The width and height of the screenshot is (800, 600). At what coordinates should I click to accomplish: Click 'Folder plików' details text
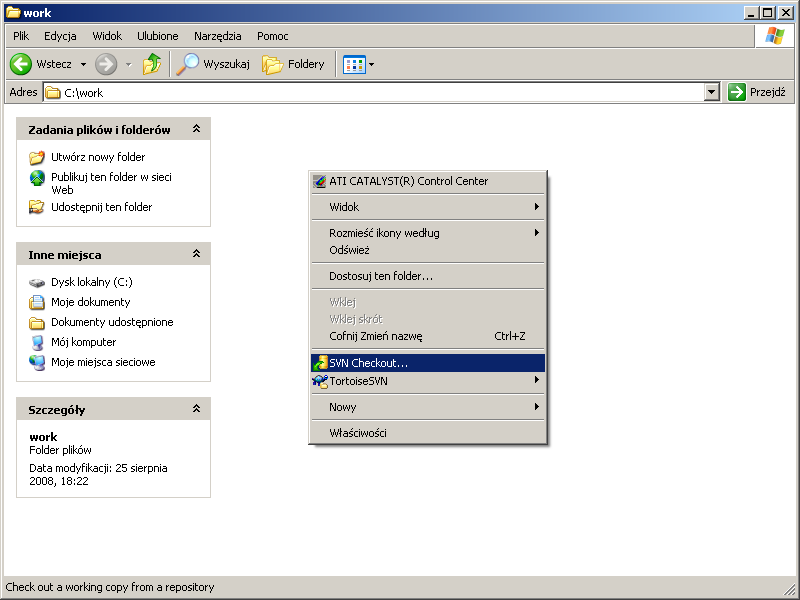point(60,450)
